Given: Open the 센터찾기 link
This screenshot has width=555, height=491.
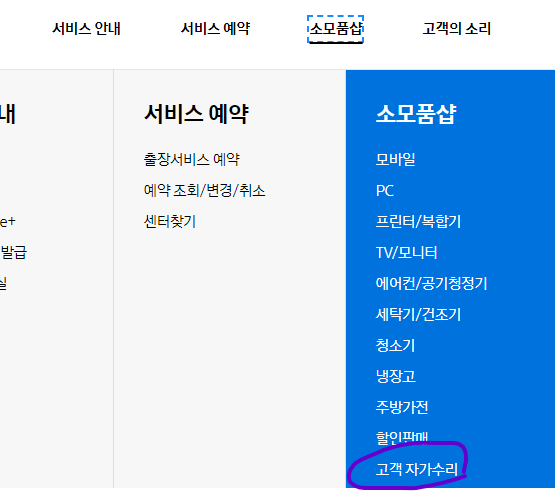Looking at the screenshot, I should point(170,222).
